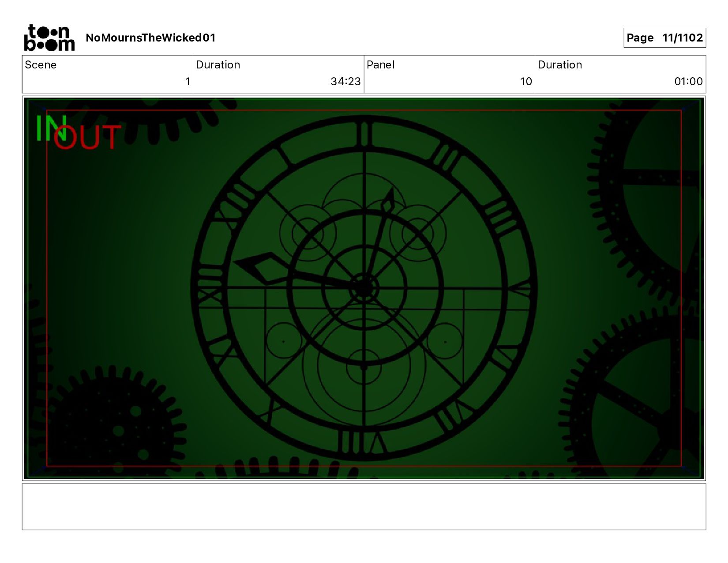The height and width of the screenshot is (563, 728).
Task: Click the Toon Boom logo
Action: coord(49,38)
